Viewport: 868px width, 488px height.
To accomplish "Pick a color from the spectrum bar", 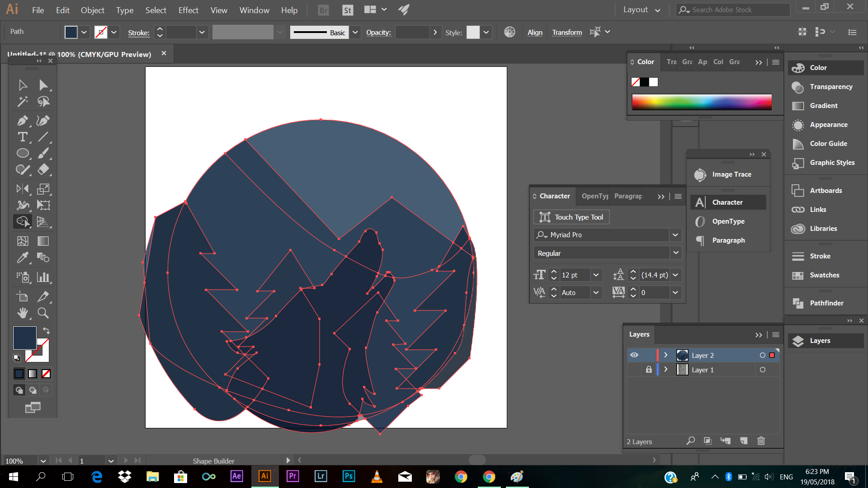I will (x=702, y=102).
